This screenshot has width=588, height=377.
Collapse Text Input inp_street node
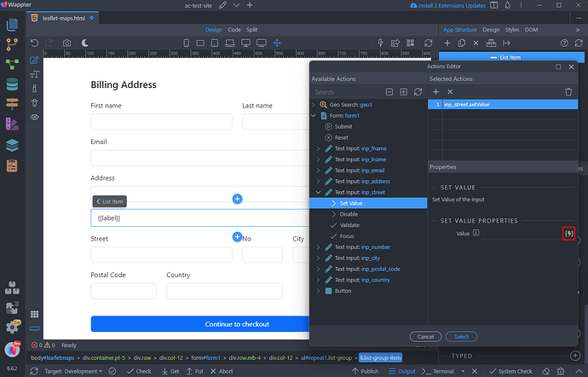tap(318, 192)
